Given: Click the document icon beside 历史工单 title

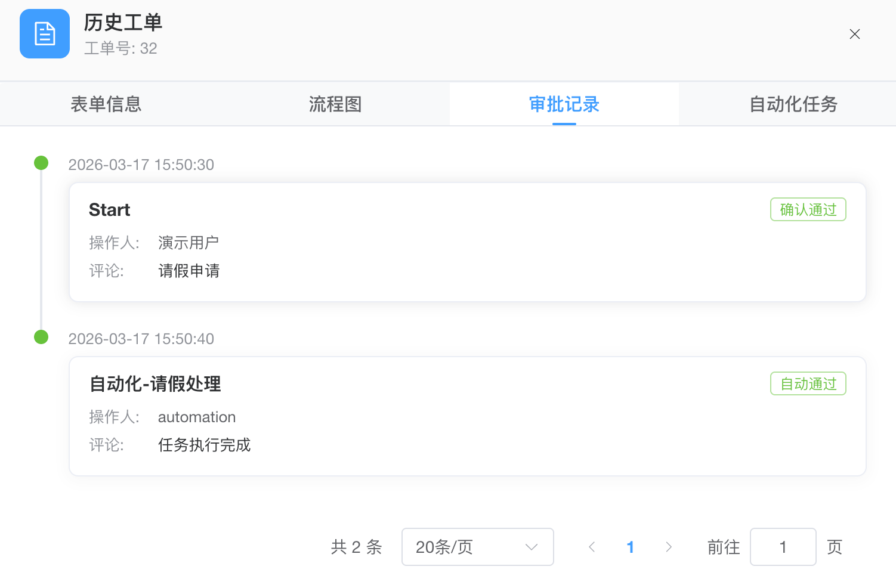Looking at the screenshot, I should click(x=45, y=33).
